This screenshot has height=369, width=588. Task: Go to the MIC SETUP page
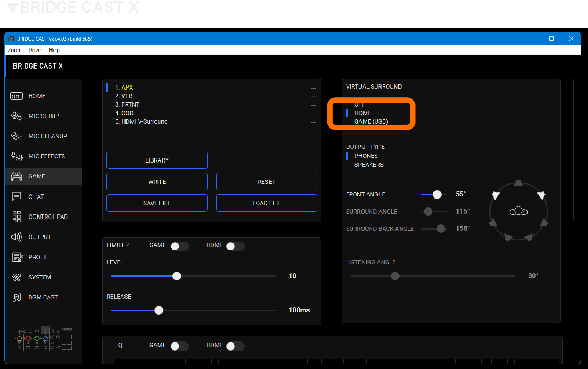click(x=44, y=116)
